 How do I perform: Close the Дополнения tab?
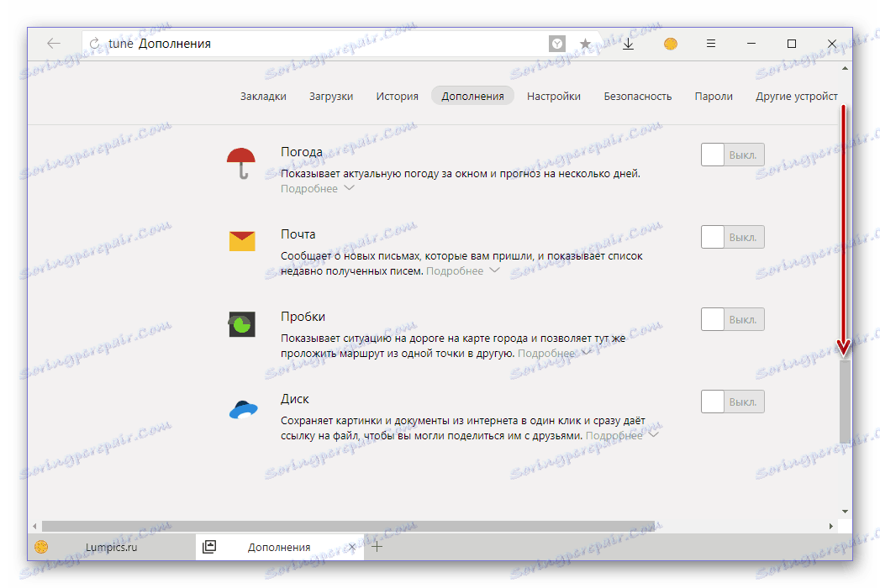pyautogui.click(x=352, y=547)
